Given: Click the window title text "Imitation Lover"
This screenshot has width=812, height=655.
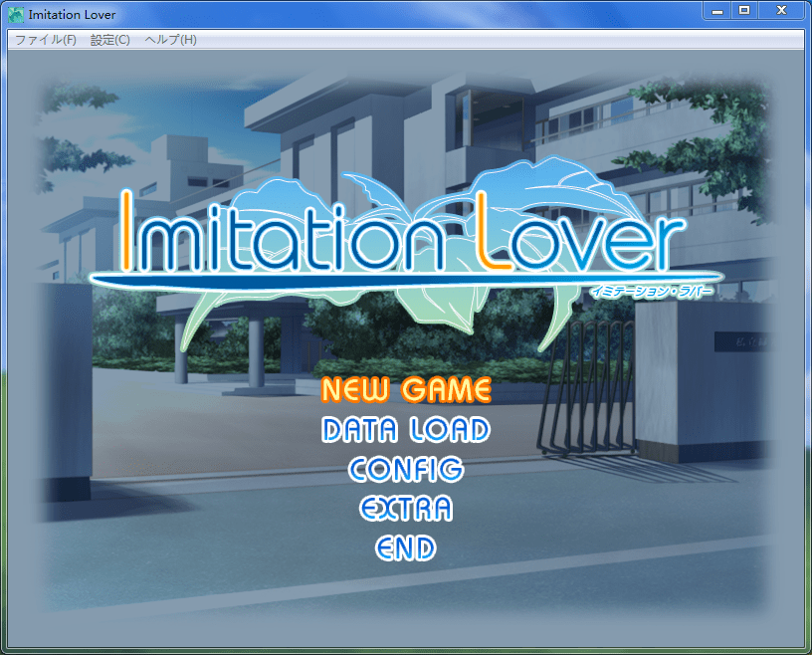Looking at the screenshot, I should [73, 15].
